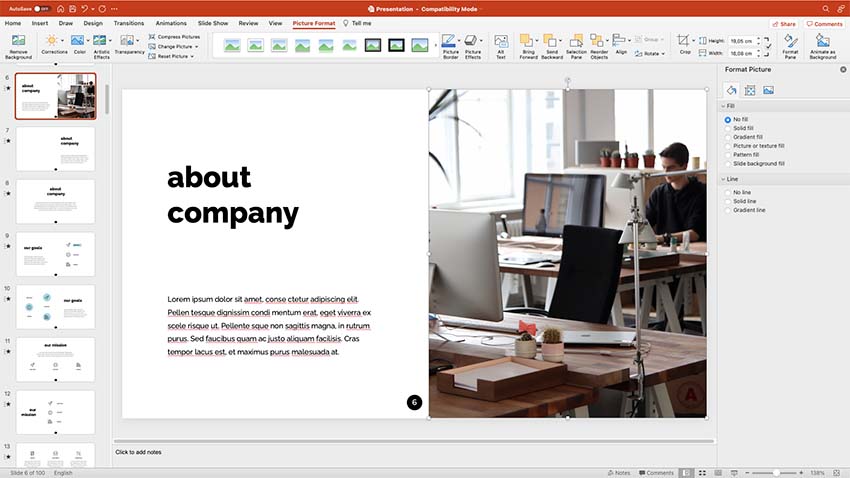This screenshot has width=850, height=478.
Task: Open the Rotate dropdown menu
Action: click(651, 53)
